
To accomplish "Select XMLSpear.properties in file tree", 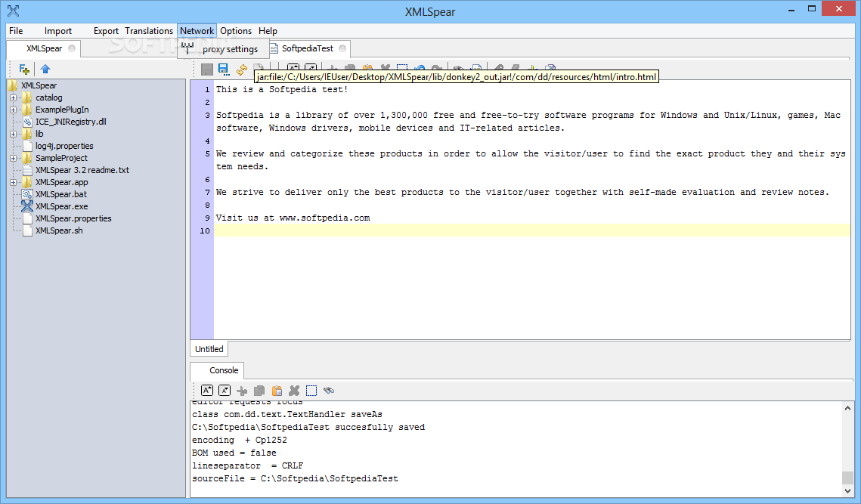I will coord(73,218).
